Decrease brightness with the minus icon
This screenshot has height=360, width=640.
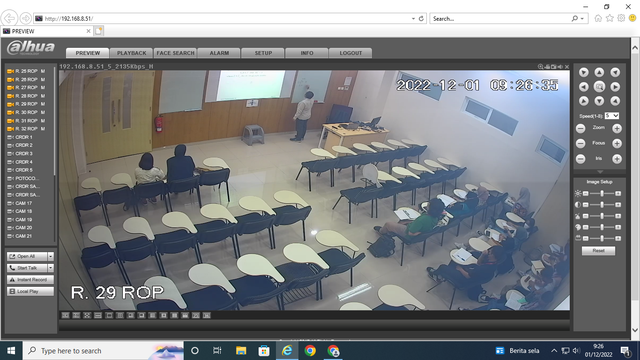point(586,193)
